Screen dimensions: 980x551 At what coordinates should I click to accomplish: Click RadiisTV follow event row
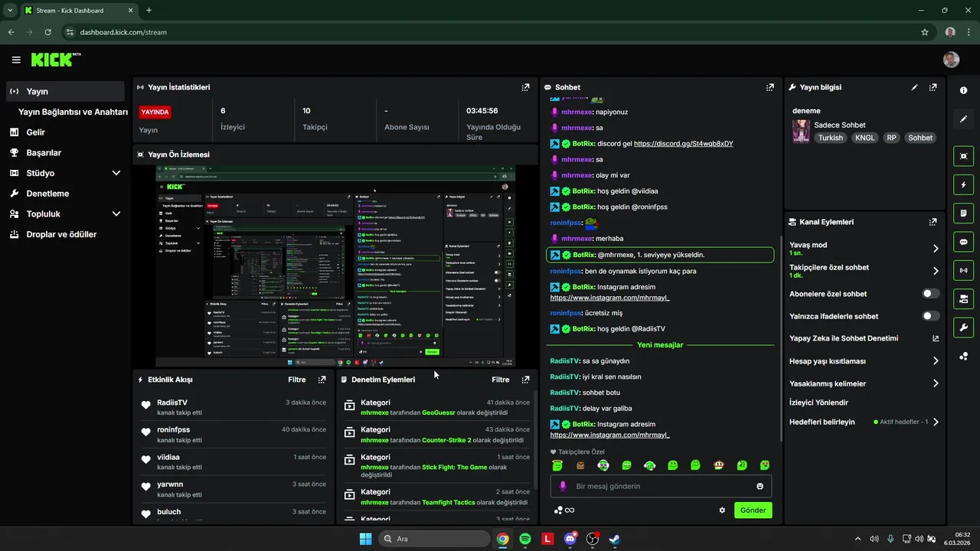tap(234, 407)
